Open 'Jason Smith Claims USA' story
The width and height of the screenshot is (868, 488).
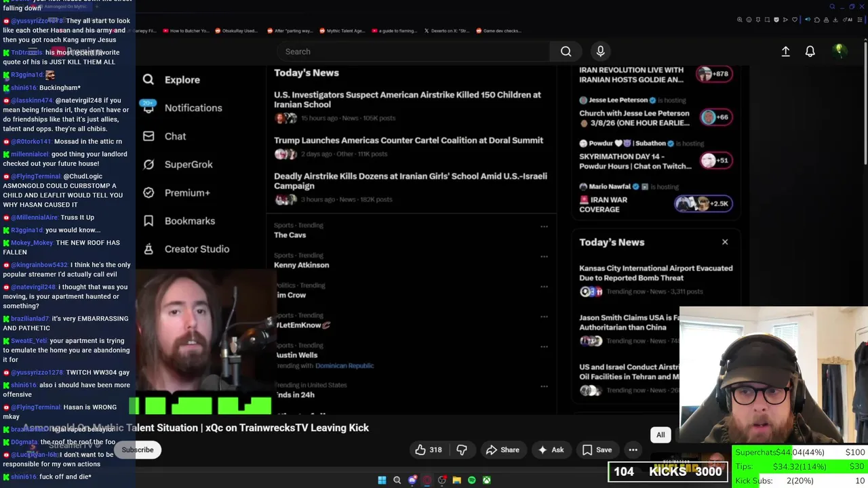point(629,323)
